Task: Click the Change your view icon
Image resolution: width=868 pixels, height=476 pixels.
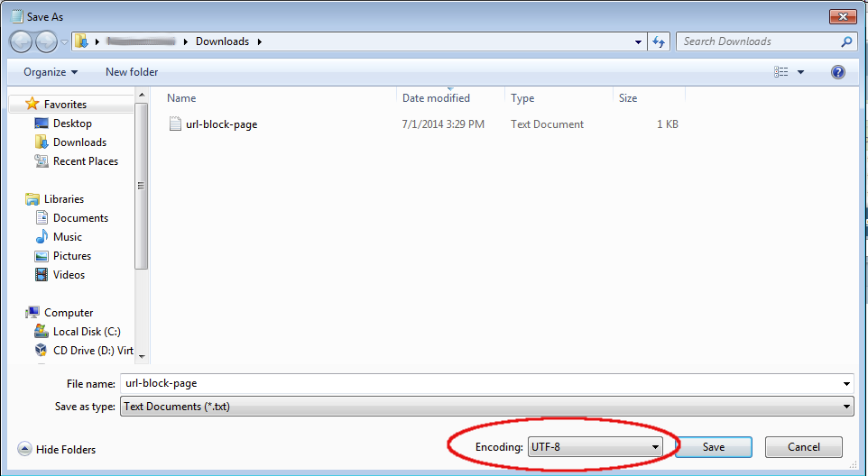Action: click(781, 72)
